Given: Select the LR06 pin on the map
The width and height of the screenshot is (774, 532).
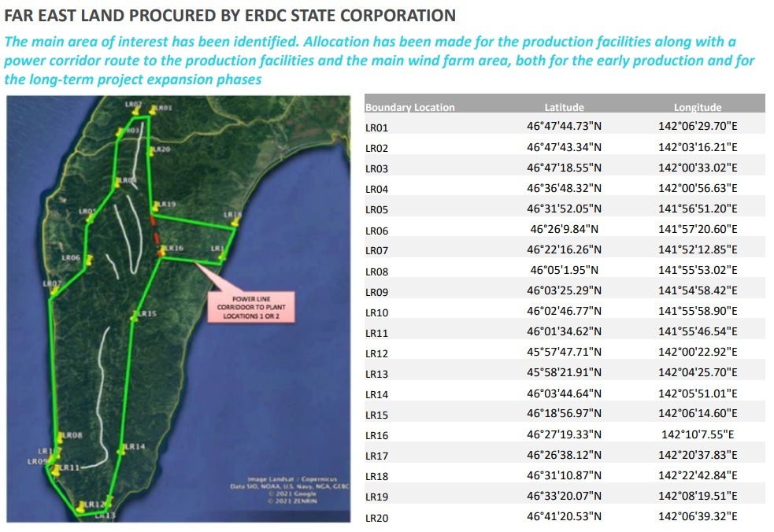Looking at the screenshot, I should [x=88, y=259].
